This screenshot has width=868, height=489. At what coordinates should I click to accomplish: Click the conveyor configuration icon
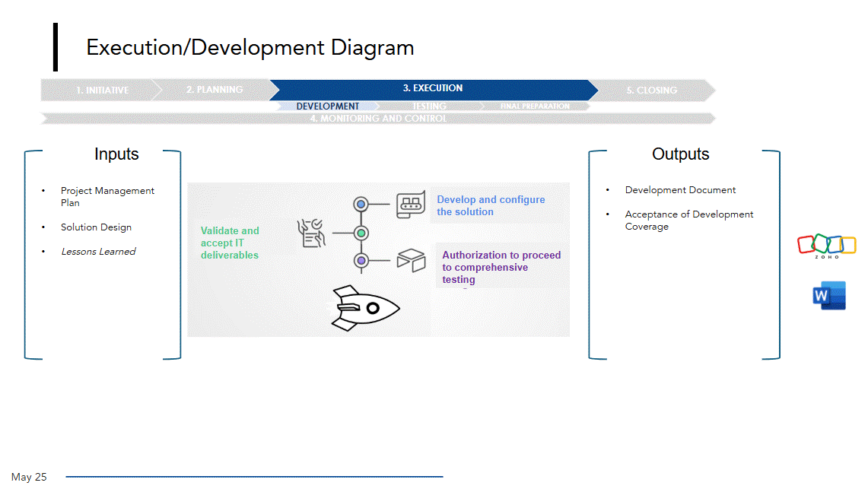coord(411,205)
